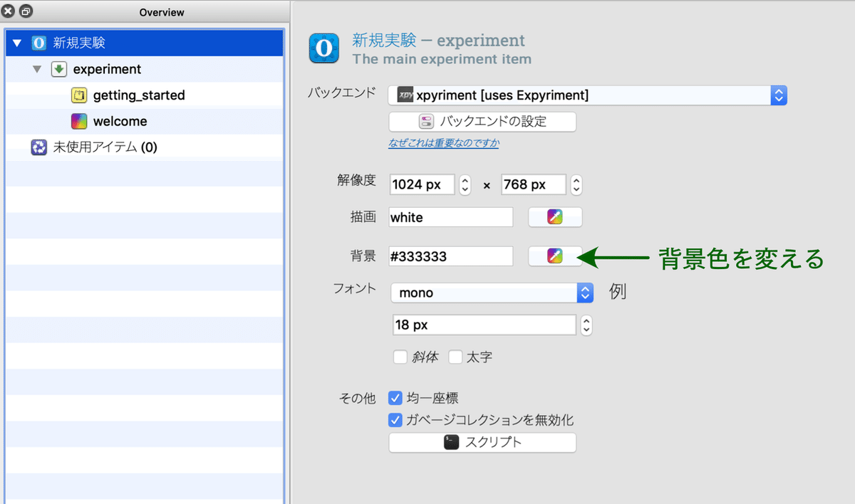Click the なぜこれは重要なのですか link

tap(443, 143)
